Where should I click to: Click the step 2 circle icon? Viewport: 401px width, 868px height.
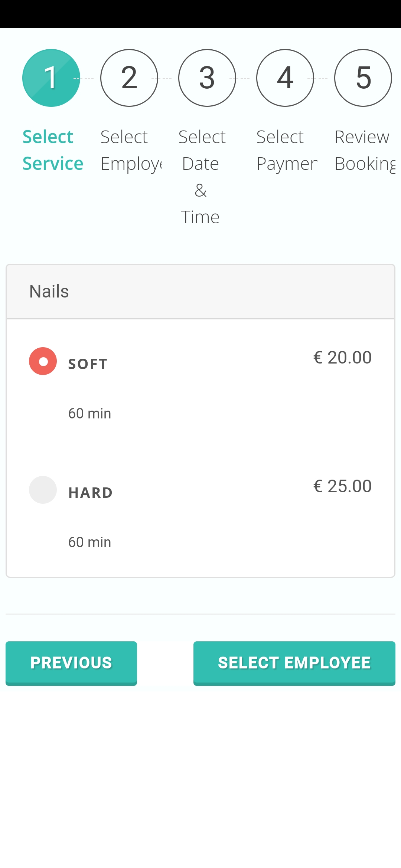point(129,78)
